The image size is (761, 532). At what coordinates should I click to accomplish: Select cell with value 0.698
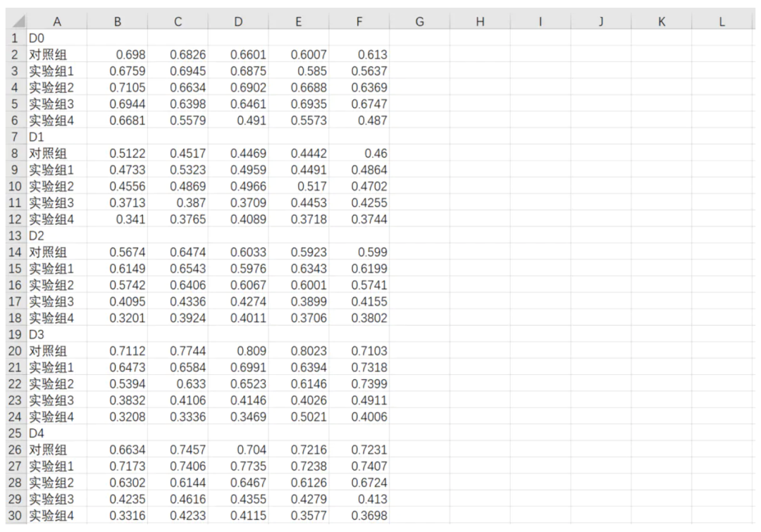tap(118, 54)
